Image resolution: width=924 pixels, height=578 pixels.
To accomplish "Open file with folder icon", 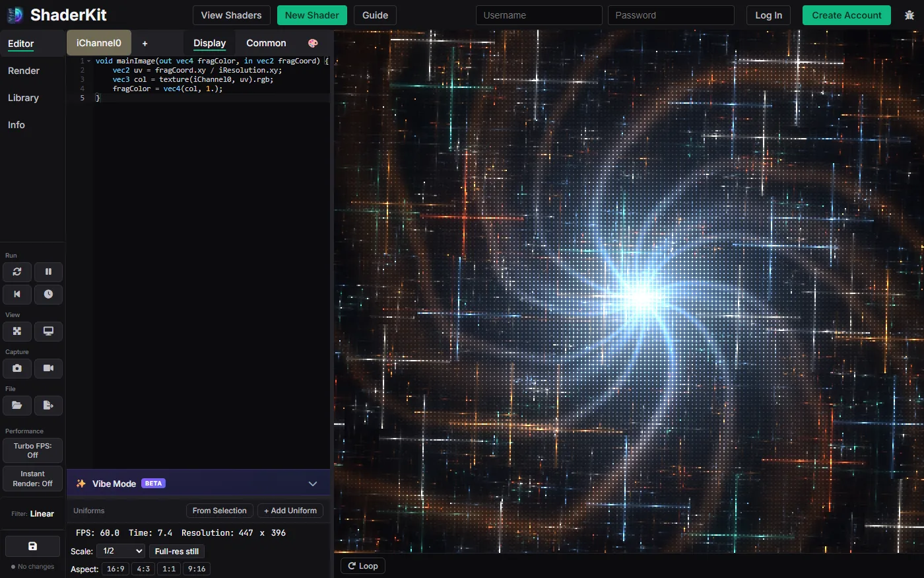I will [x=17, y=405].
